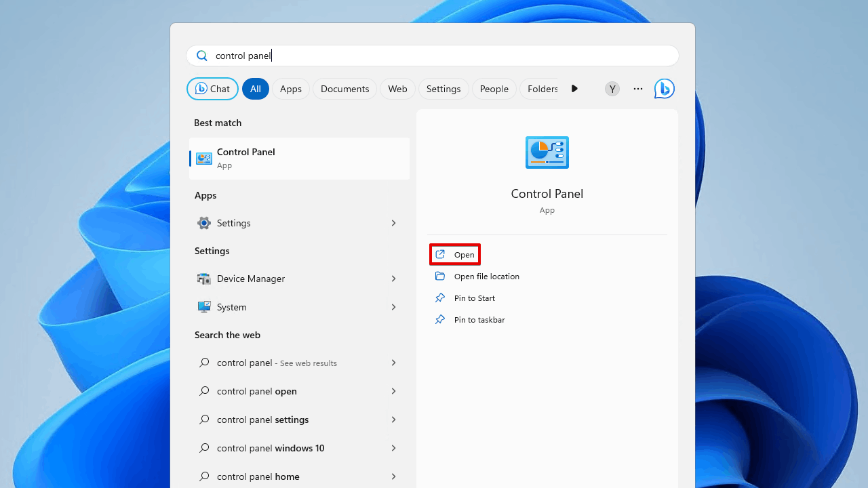Image resolution: width=868 pixels, height=488 pixels.
Task: Expand the System result chevron
Action: (x=393, y=307)
